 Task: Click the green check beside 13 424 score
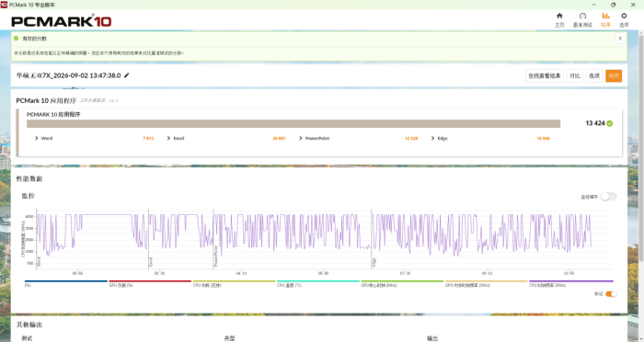point(609,123)
